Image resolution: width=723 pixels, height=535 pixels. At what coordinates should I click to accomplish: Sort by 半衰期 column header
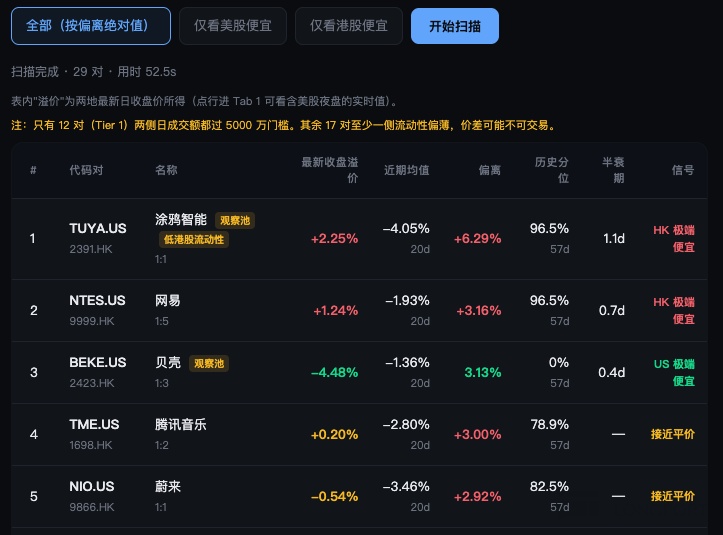(x=613, y=170)
